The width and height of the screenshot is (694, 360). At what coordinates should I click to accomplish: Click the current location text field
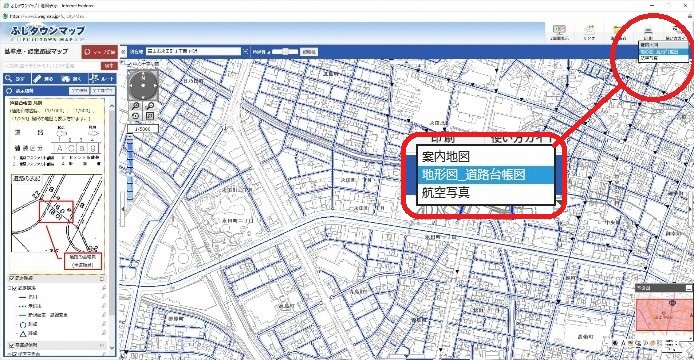coord(193,52)
